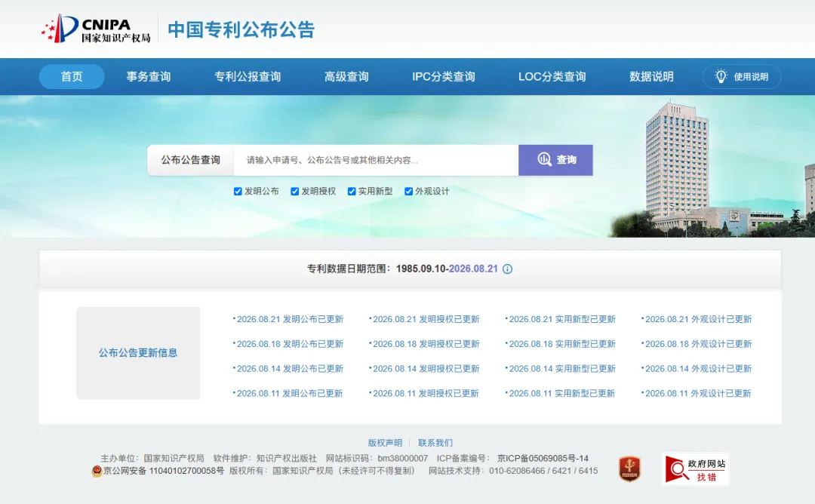
Task: Click the police badge 京公网安备 icon
Action: tap(97, 471)
